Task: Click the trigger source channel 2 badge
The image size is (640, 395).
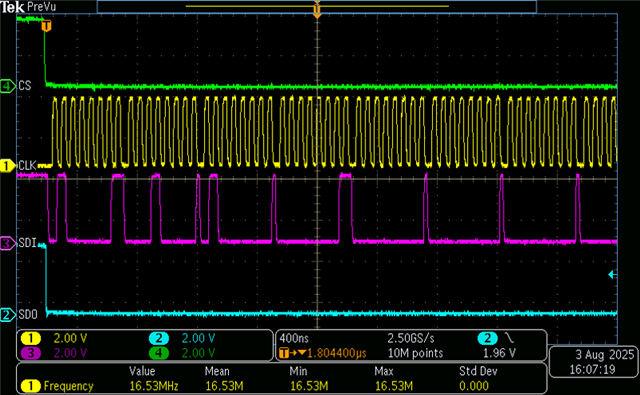Action: [x=487, y=338]
